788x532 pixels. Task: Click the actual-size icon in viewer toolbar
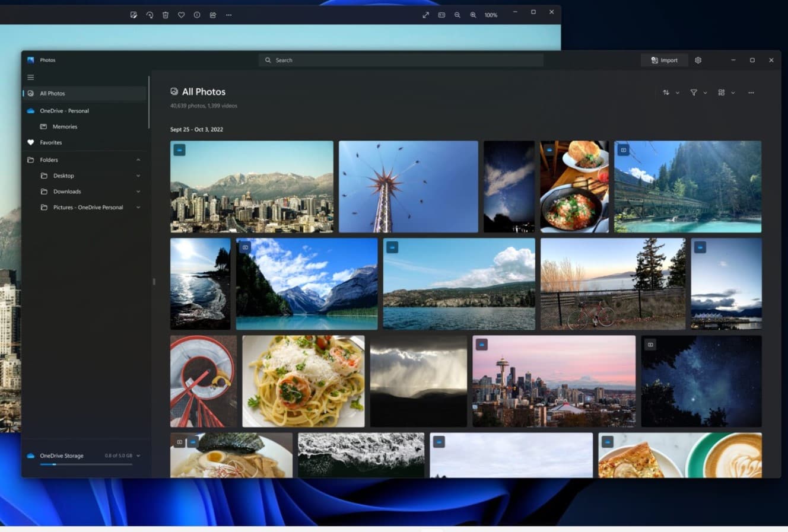[441, 15]
